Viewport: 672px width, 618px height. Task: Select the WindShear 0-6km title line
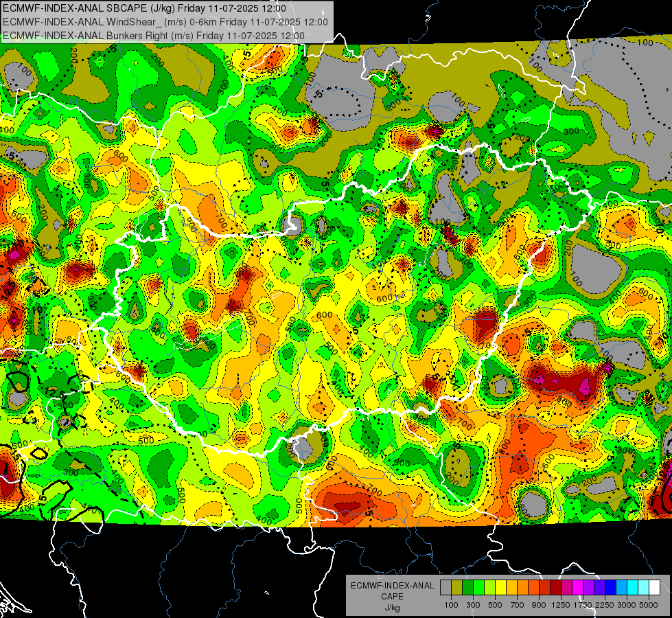165,22
